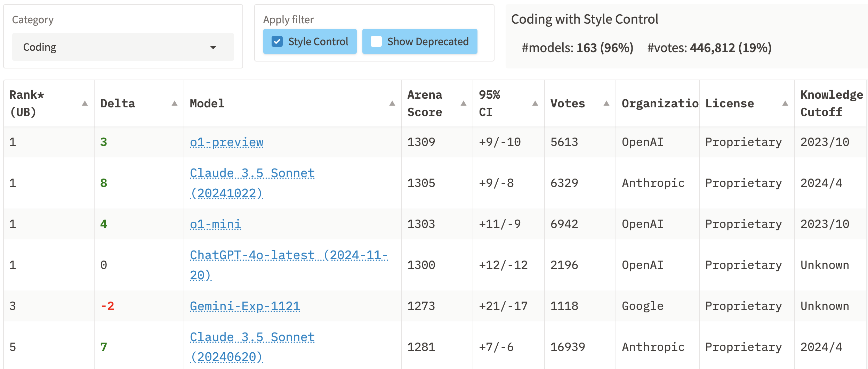The image size is (868, 369).
Task: Click the Delta column sort arrow
Action: (x=175, y=104)
